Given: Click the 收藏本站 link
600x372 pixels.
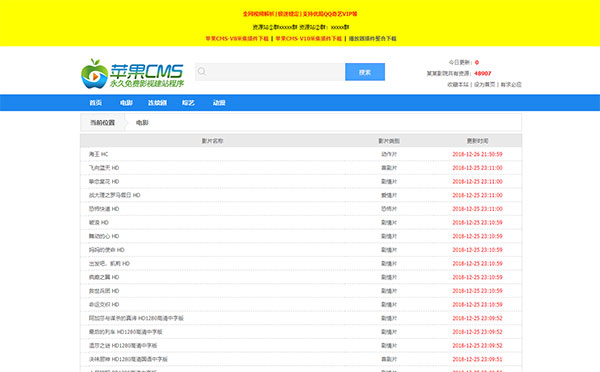Looking at the screenshot, I should click(x=458, y=85).
